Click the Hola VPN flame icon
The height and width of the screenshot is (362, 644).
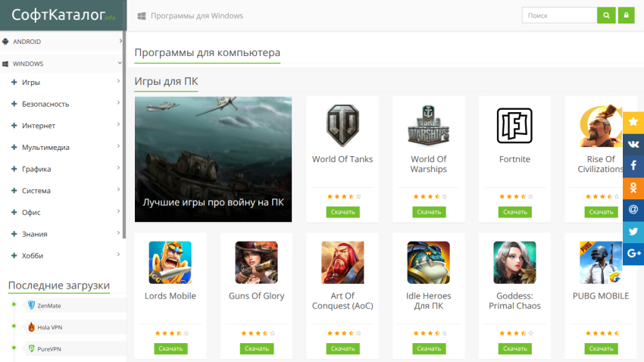pyautogui.click(x=31, y=327)
